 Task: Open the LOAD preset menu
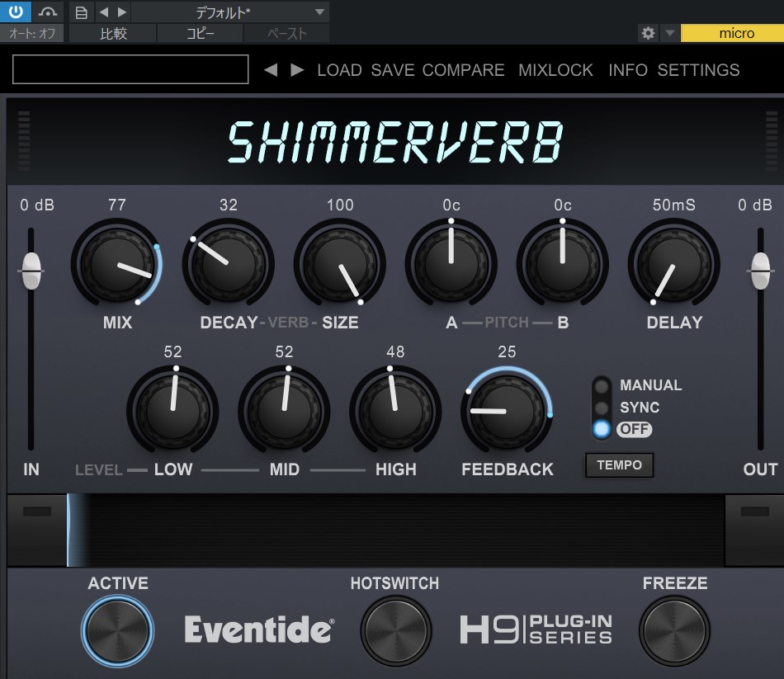[x=339, y=70]
